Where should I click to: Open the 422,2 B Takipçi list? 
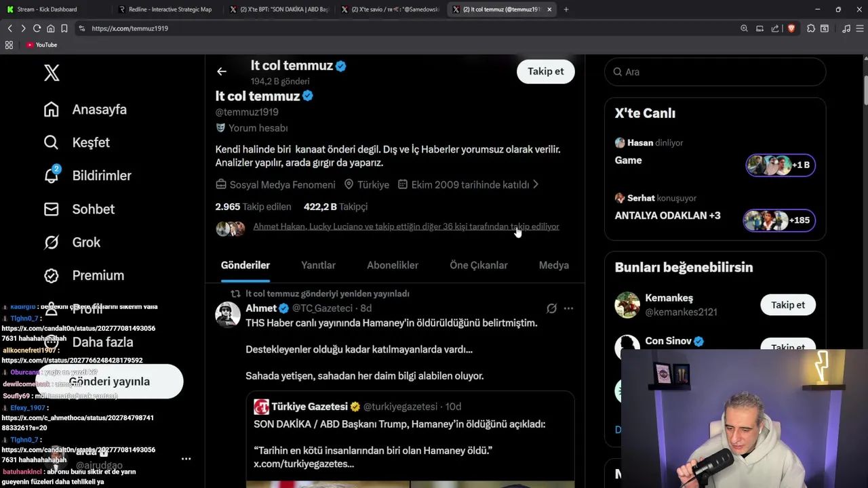tap(336, 207)
